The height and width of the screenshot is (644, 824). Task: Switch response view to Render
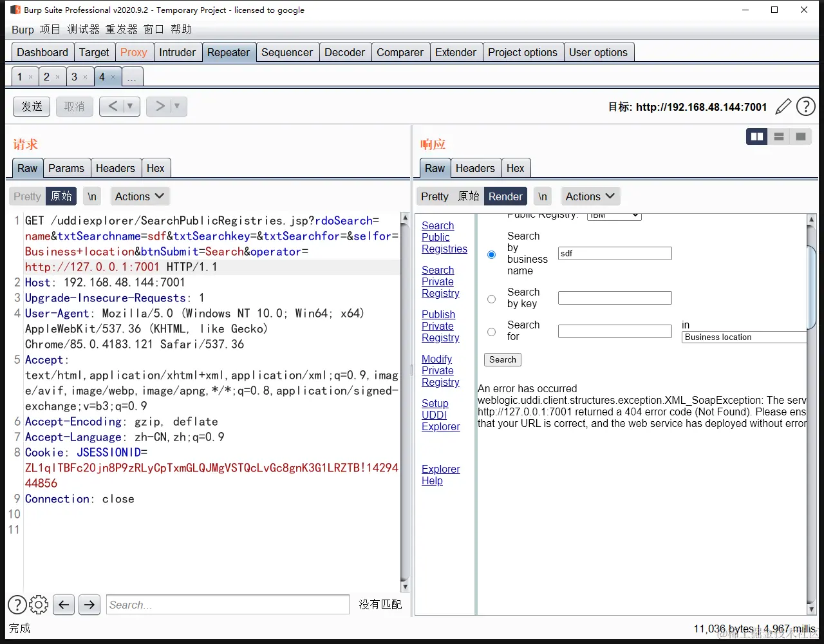pos(505,196)
